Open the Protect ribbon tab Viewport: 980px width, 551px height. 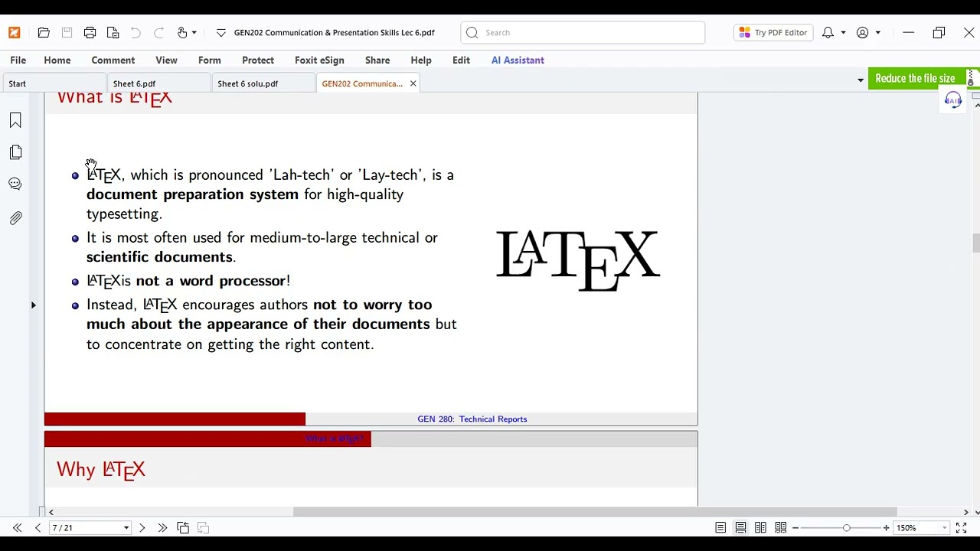click(258, 60)
